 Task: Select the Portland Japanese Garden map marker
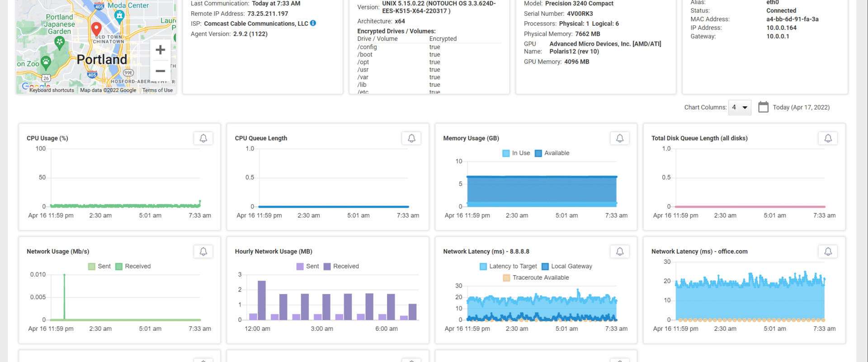(59, 43)
